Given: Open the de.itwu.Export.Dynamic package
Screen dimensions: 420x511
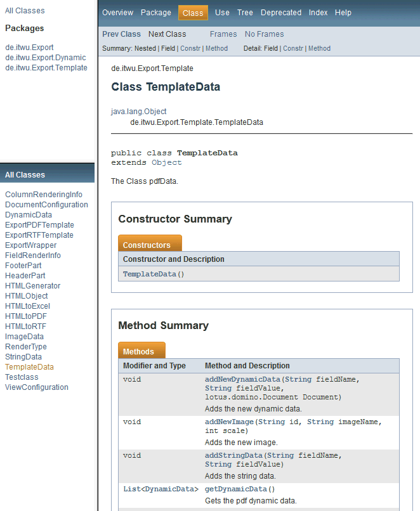Looking at the screenshot, I should [46, 58].
